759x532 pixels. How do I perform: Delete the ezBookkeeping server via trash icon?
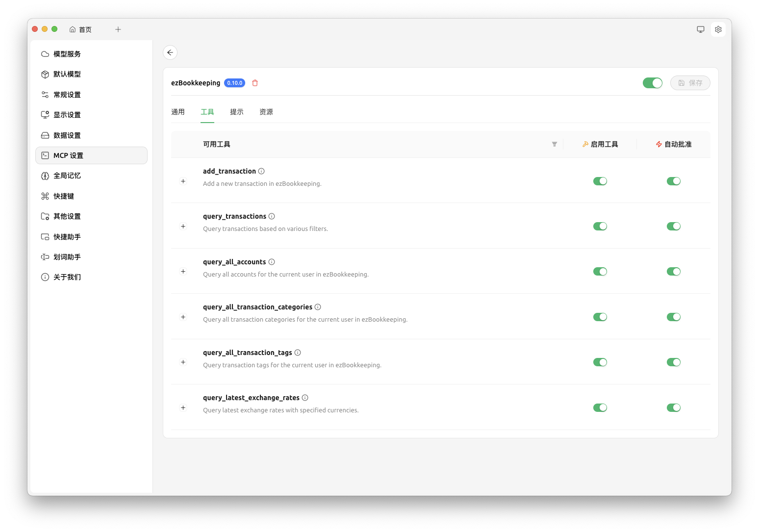(255, 83)
